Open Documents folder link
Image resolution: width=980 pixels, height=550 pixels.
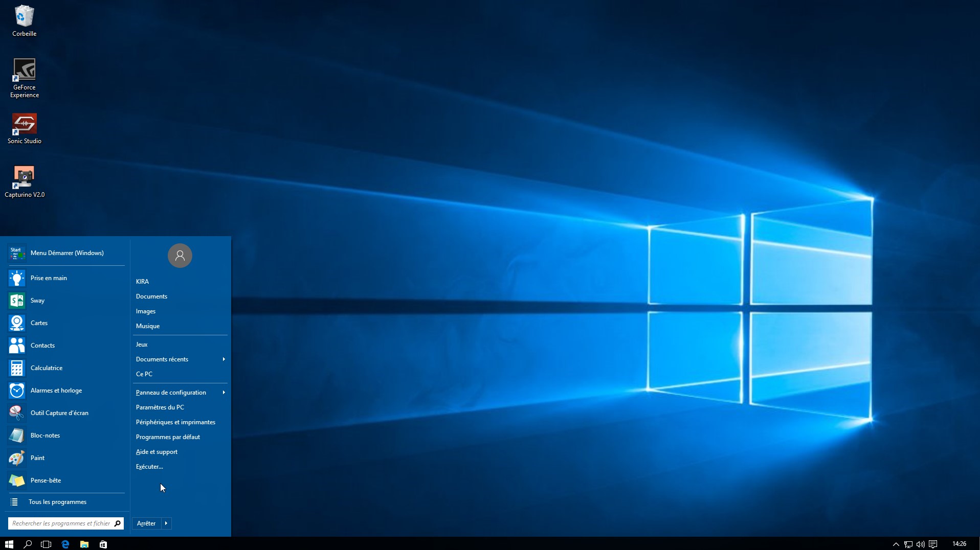[180, 296]
